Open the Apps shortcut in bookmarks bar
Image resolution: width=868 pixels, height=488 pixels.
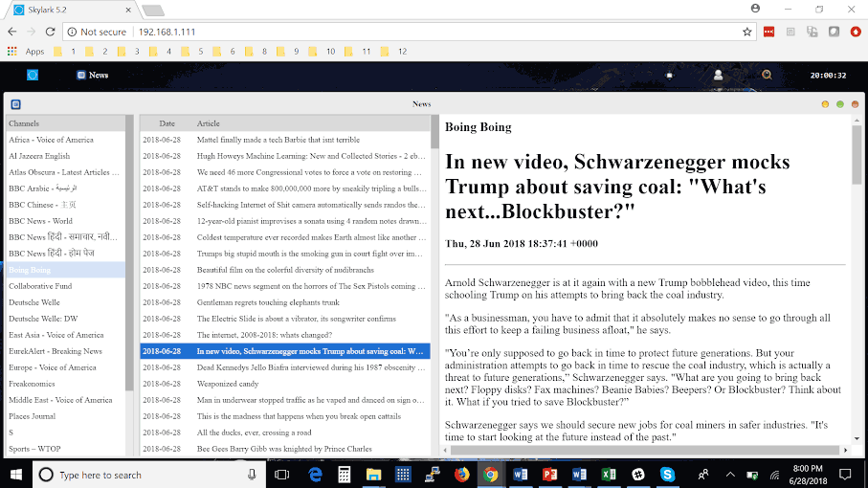point(26,52)
